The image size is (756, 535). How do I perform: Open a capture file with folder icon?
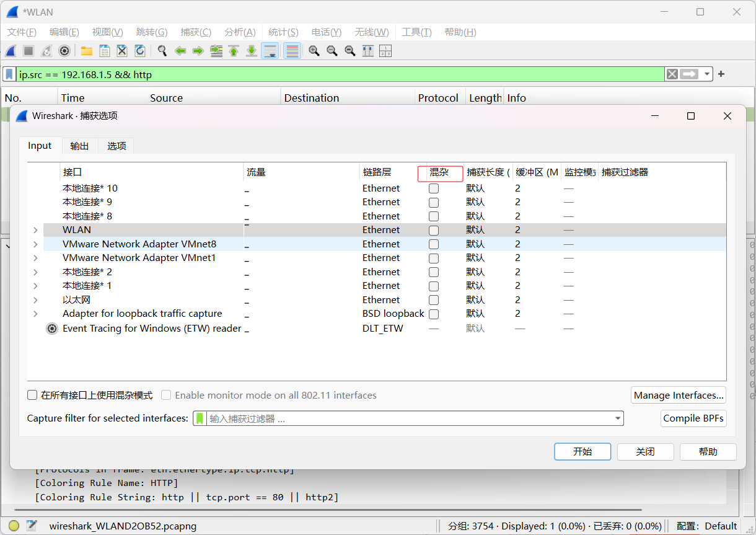point(87,51)
